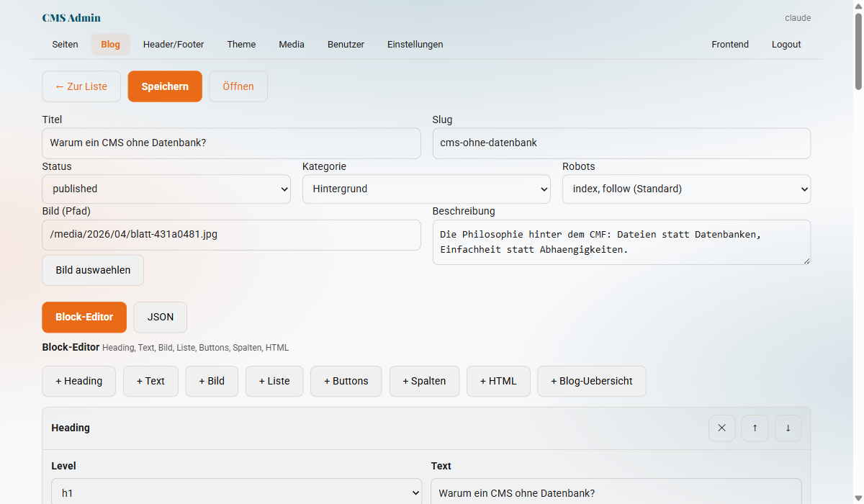Open the Robots dropdown
The width and height of the screenshot is (864, 504).
(685, 189)
